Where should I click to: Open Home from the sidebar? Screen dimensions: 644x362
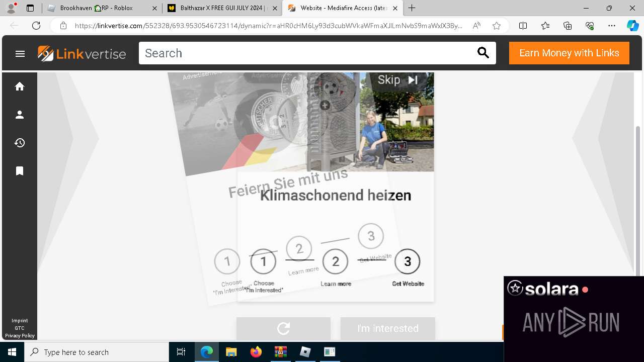(20, 86)
